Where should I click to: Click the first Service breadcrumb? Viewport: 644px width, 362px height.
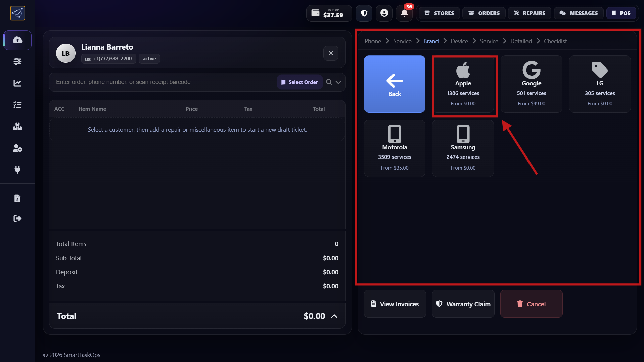[402, 41]
